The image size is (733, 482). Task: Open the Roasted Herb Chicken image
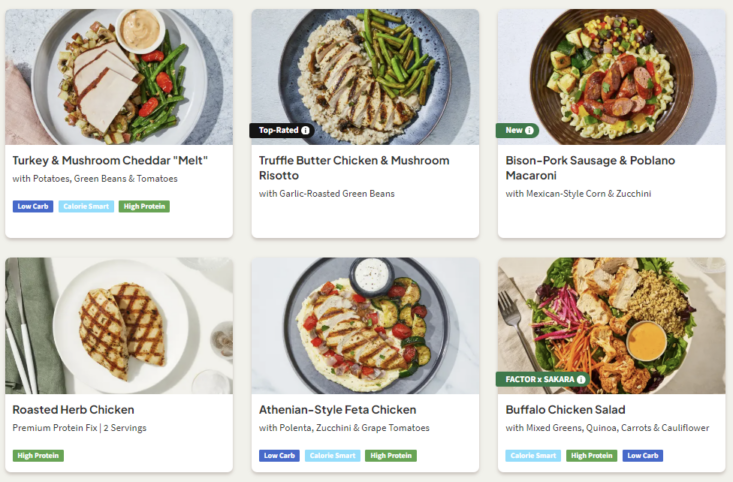click(x=119, y=325)
